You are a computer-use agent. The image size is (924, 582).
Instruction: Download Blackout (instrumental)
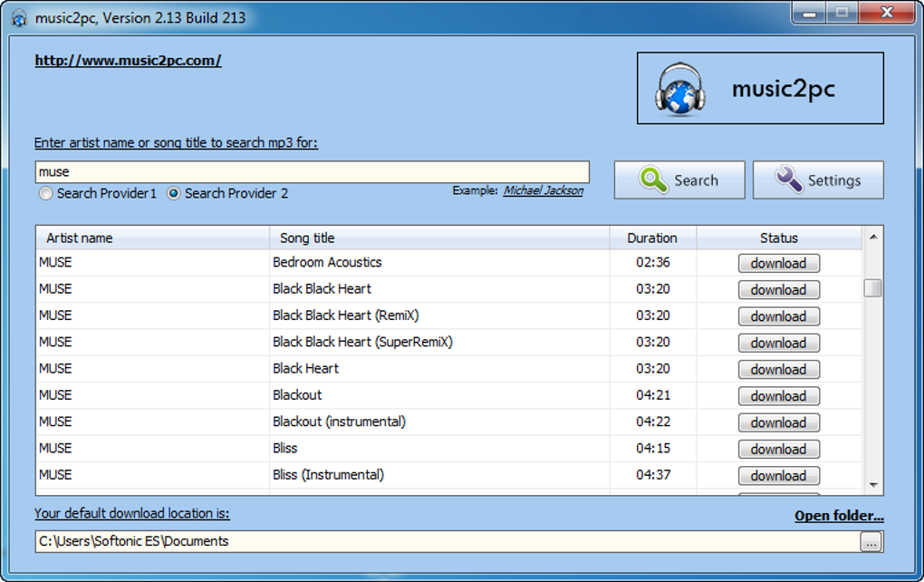[778, 422]
